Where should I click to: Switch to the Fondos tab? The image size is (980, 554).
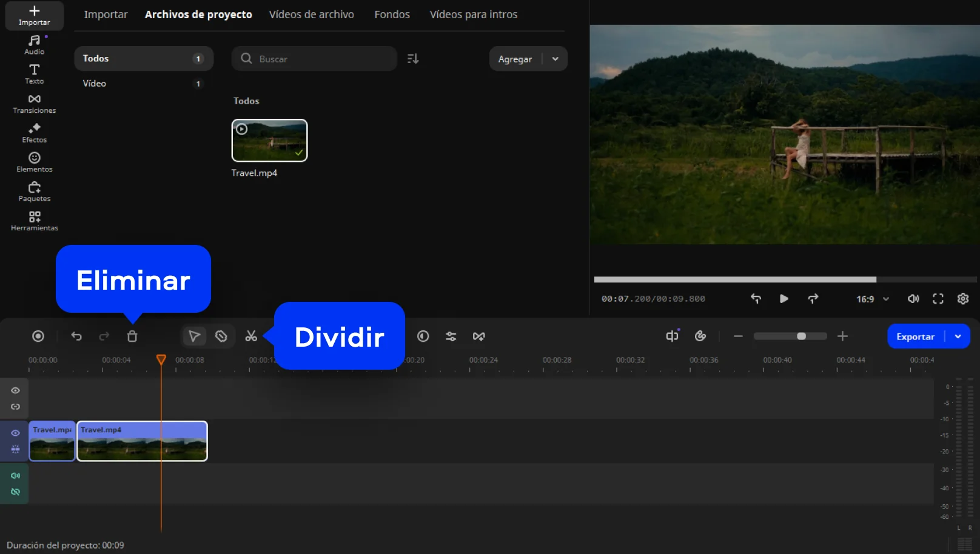[392, 15]
